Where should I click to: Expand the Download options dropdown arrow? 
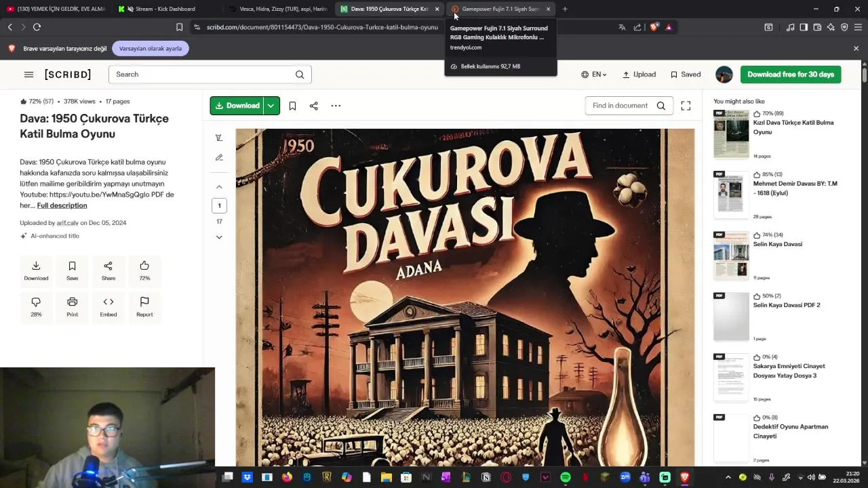(x=271, y=106)
